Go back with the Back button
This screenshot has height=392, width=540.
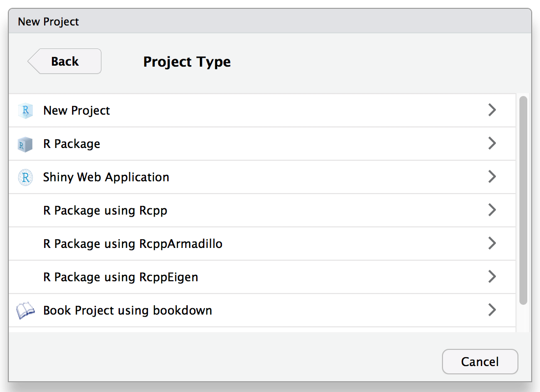[64, 61]
